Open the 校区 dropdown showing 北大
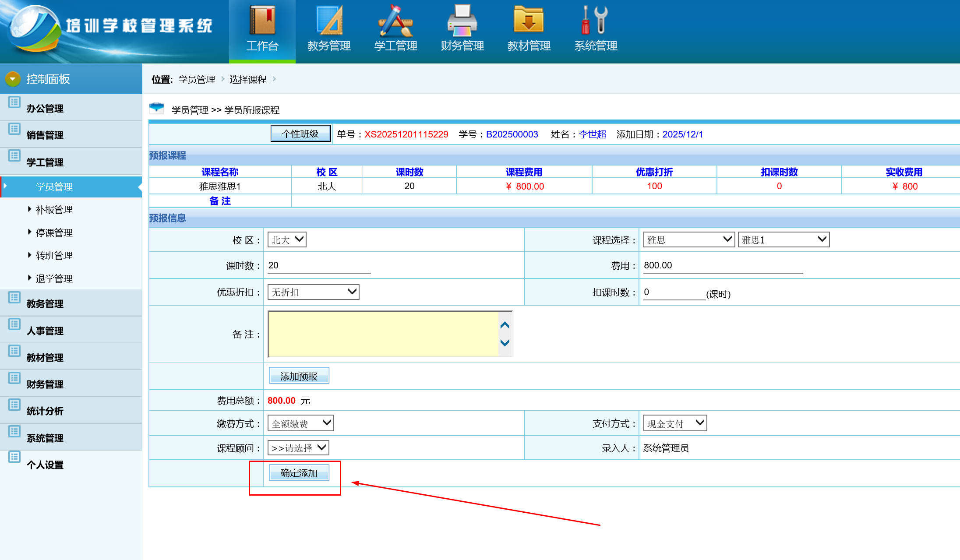The width and height of the screenshot is (960, 560). click(x=287, y=240)
